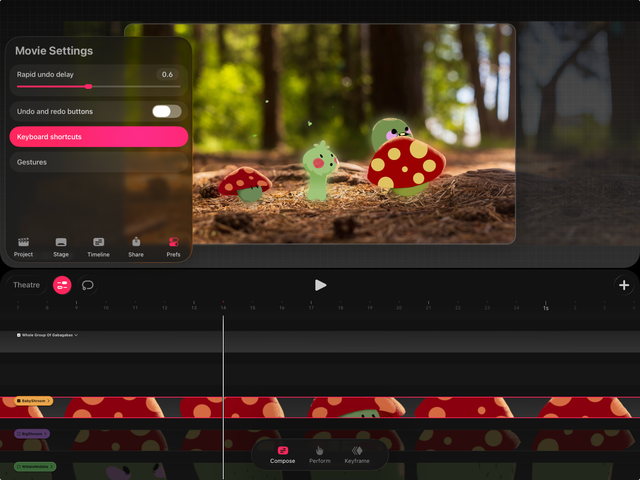640x480 pixels.
Task: Click frame 14 on the timeline ruler
Action: pos(223,306)
